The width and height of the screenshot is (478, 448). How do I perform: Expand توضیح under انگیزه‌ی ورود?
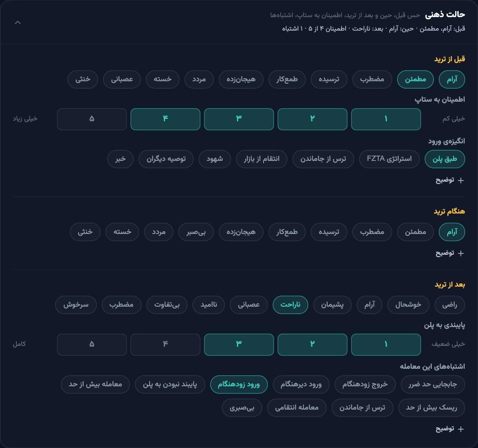[x=450, y=180]
